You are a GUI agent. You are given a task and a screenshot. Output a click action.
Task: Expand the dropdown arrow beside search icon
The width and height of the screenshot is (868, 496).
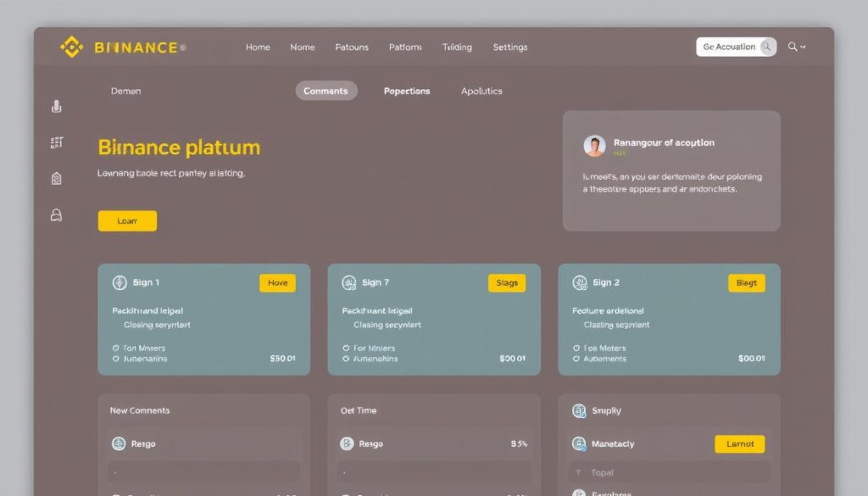coord(804,47)
